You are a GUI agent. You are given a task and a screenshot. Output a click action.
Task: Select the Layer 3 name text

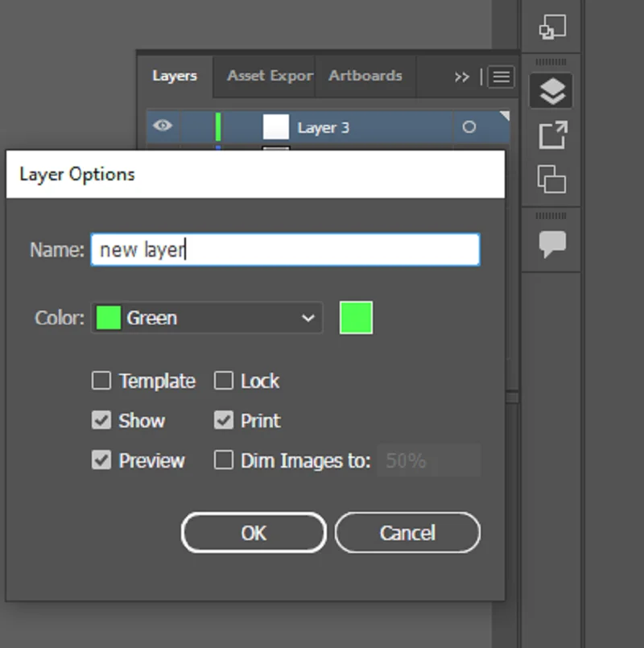(x=324, y=128)
